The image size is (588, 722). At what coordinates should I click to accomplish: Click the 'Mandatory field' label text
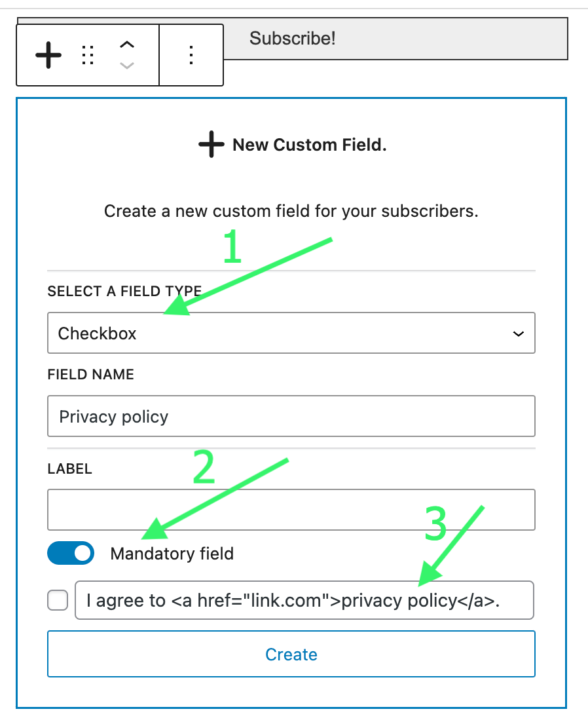[x=172, y=554]
